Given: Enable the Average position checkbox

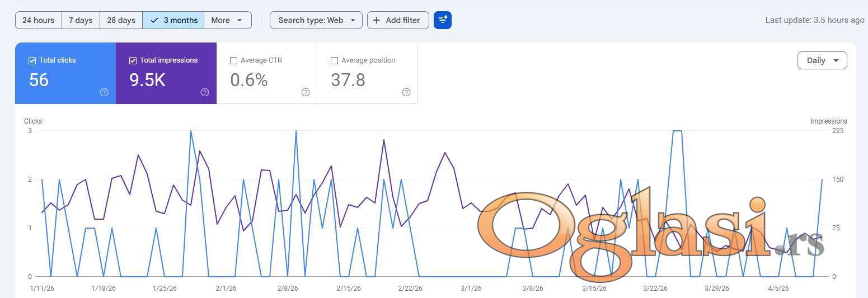Looking at the screenshot, I should click(335, 60).
